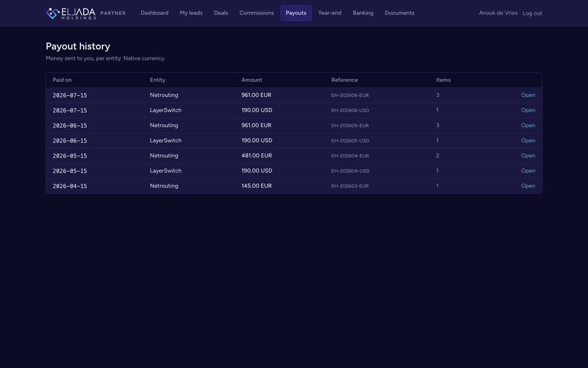Click the 2026-04-15 paid date
Screen dimensions: 588x368
point(70,186)
